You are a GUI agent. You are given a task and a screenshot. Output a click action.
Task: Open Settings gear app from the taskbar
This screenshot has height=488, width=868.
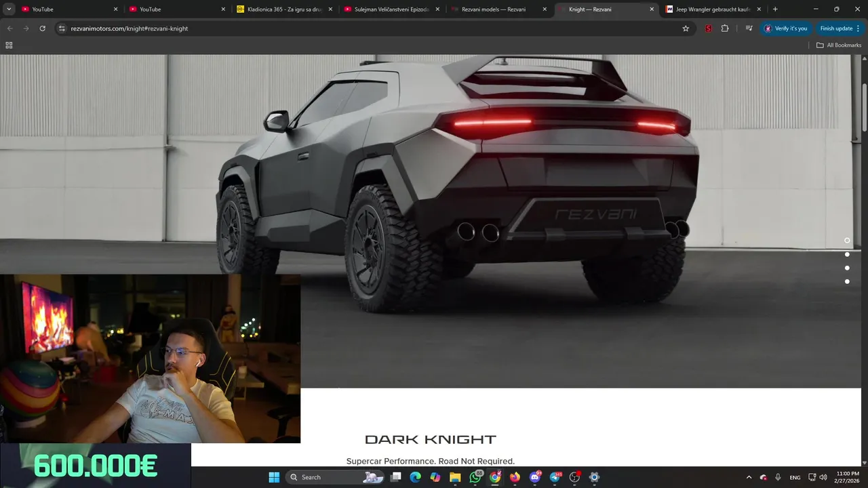tap(595, 477)
